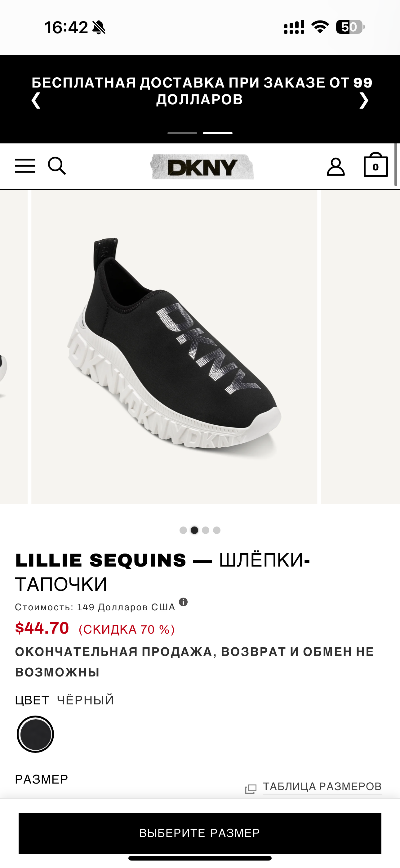Open the shopping bag with 0 items
Viewport: 400px width, 868px height.
click(x=376, y=165)
